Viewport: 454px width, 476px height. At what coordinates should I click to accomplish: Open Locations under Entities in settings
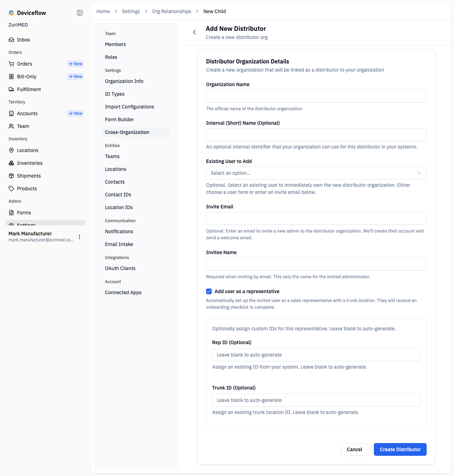click(x=136, y=169)
